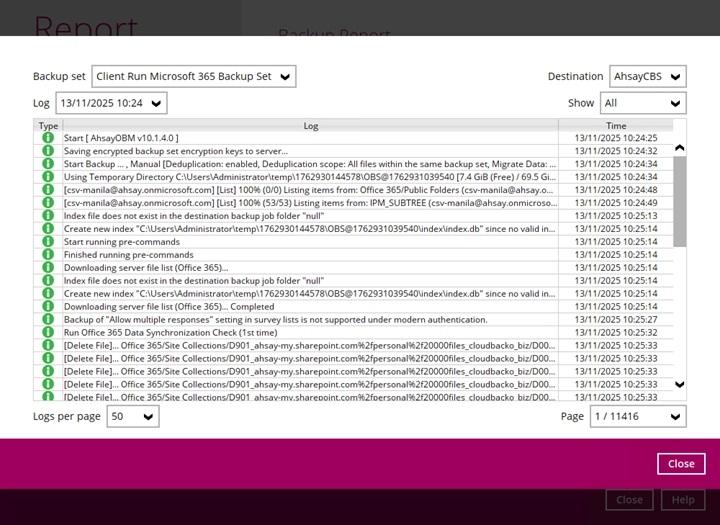Click scroll down arrow in log list

[680, 384]
